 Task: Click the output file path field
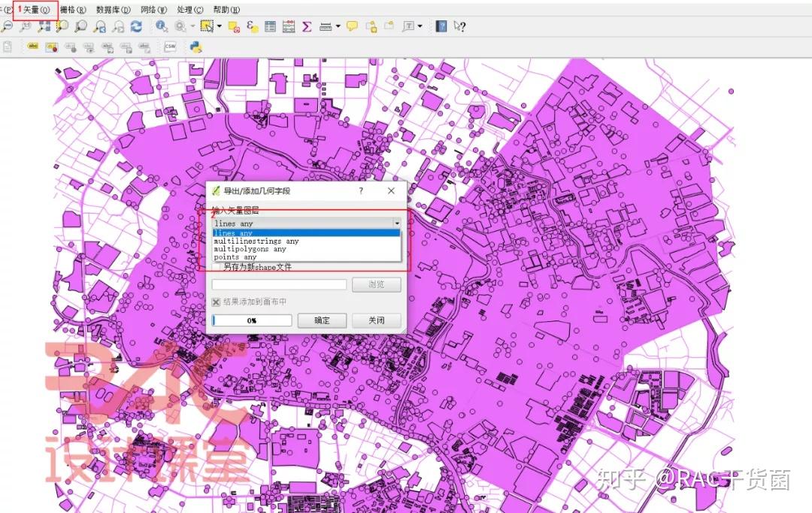[279, 284]
